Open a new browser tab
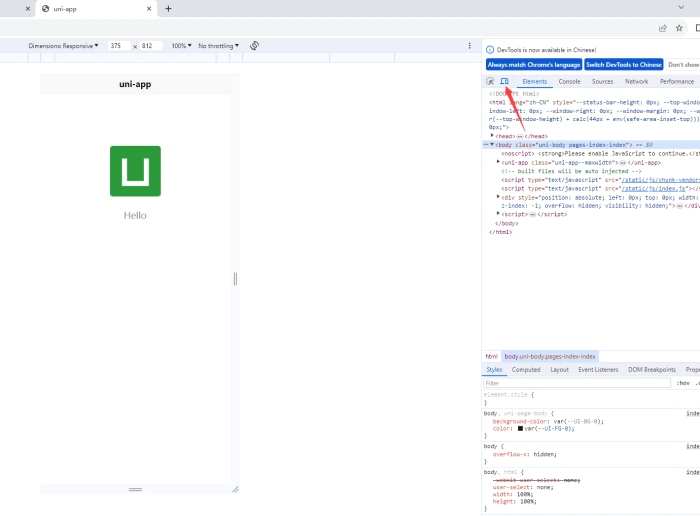 tap(168, 8)
